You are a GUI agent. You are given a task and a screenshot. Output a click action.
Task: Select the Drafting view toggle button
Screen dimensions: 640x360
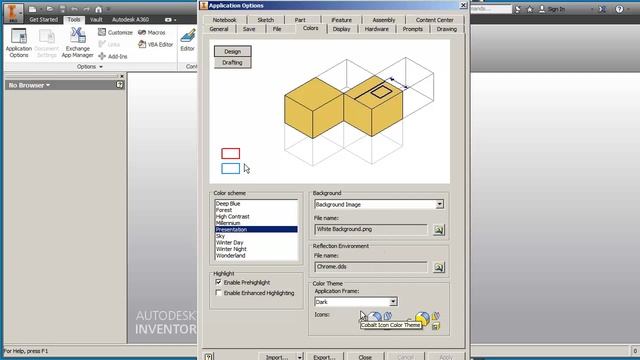(x=233, y=62)
